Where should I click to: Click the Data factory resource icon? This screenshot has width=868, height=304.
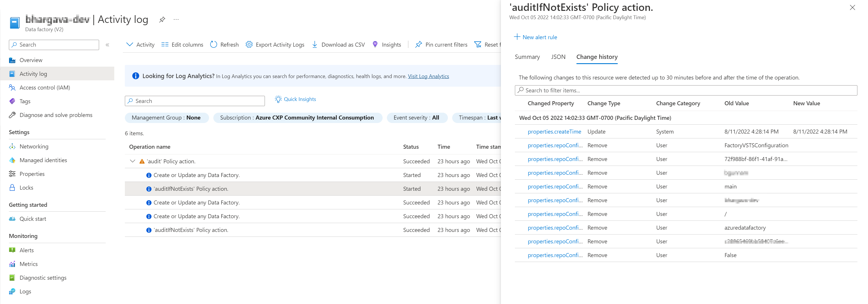tap(15, 23)
